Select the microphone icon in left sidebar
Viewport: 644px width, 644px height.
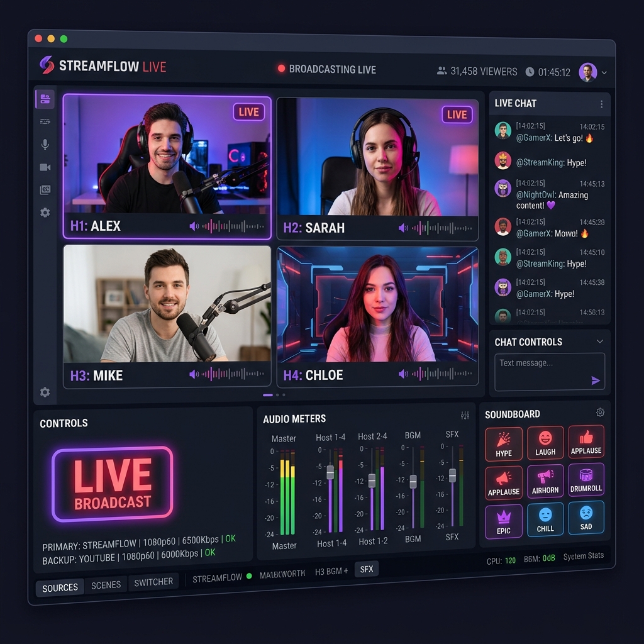pyautogui.click(x=45, y=144)
